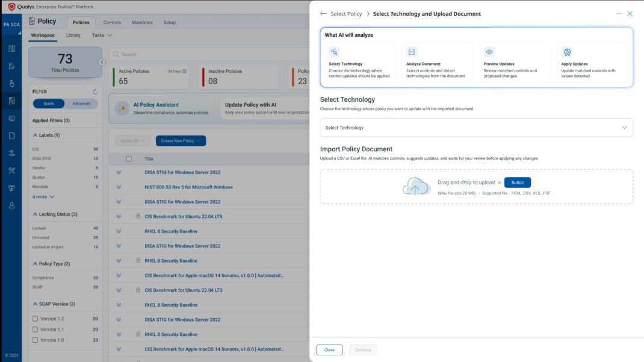
Task: Click the search magnifier icon
Action: (116, 54)
